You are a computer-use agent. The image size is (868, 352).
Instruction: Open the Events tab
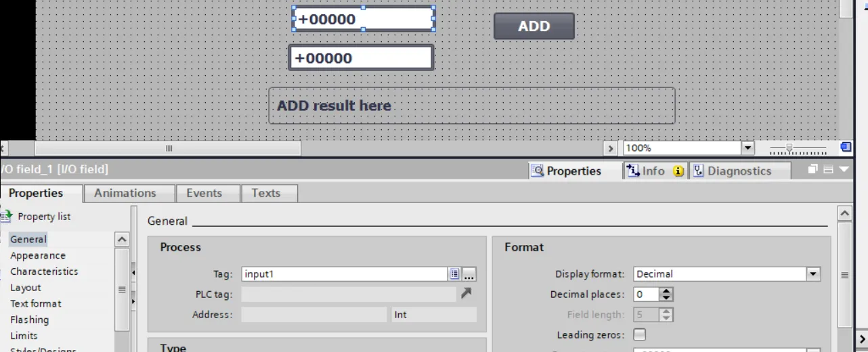click(204, 194)
